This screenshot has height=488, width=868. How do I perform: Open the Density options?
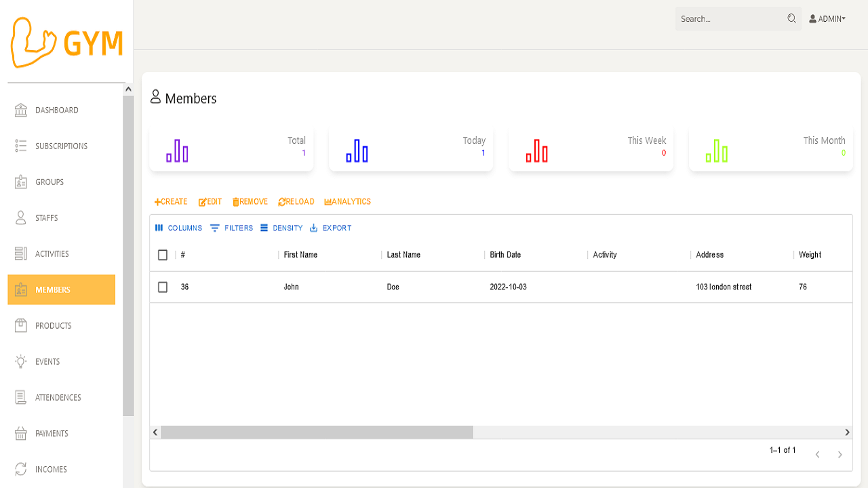coord(281,228)
